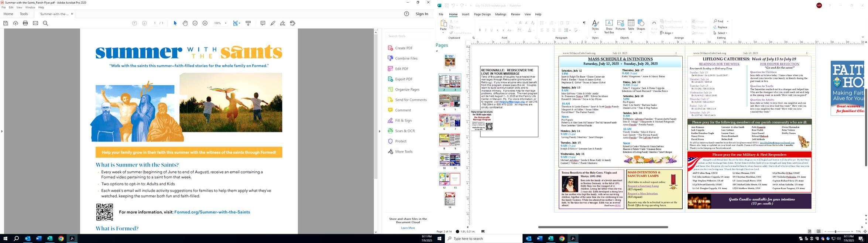
Task: Switch Publisher to single page view
Action: tap(809, 232)
